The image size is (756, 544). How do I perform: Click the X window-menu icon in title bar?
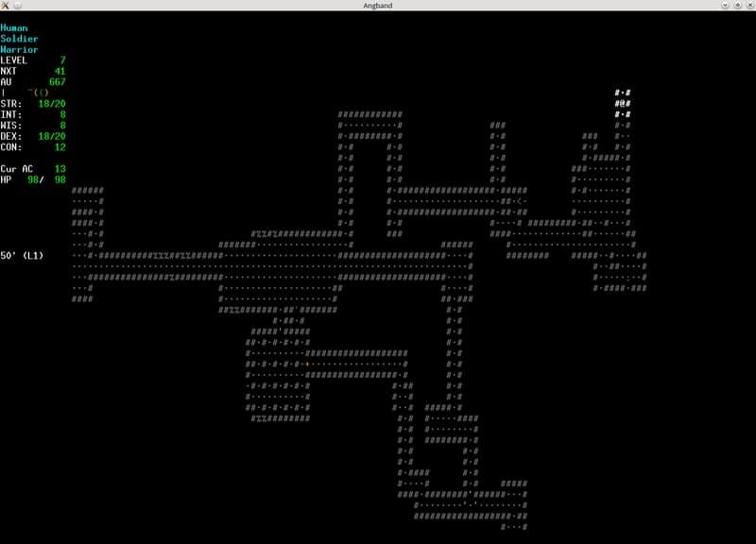click(x=6, y=6)
